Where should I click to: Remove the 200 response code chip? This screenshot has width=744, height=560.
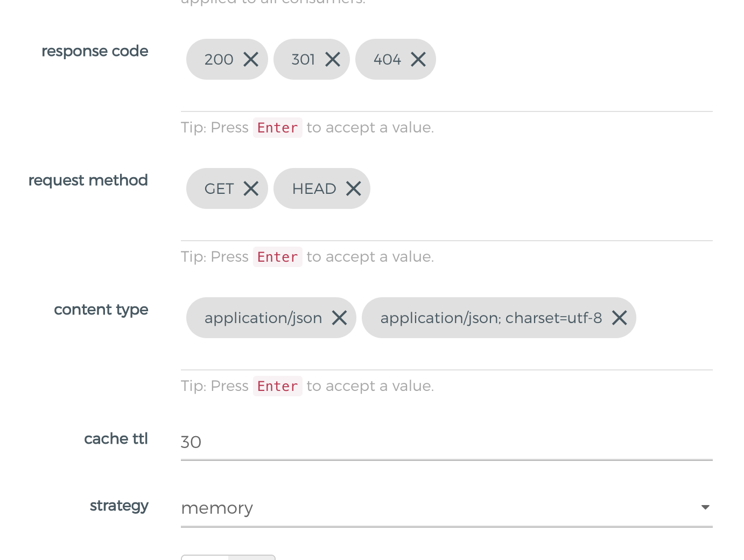tap(251, 59)
